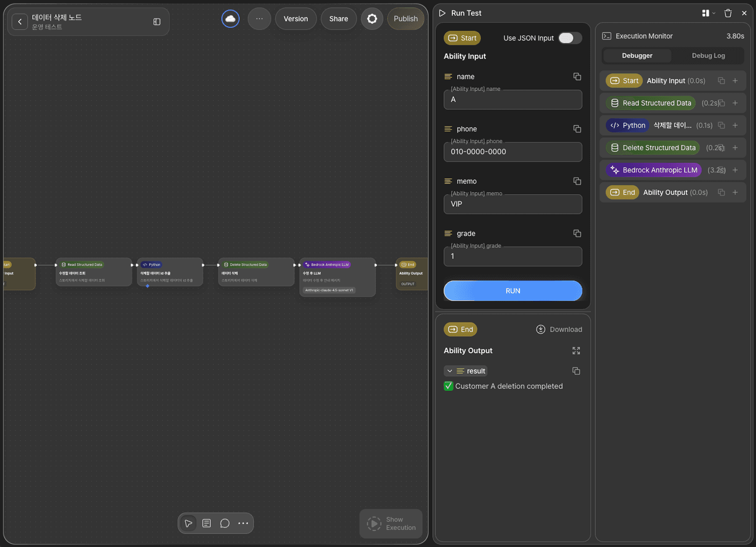
Task: Collapse the result output section
Action: tap(450, 371)
